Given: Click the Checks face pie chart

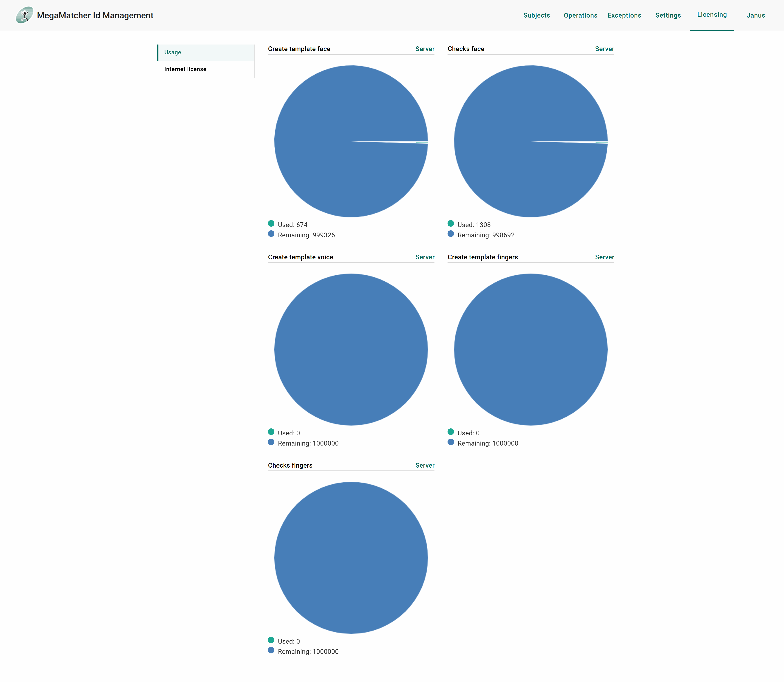Looking at the screenshot, I should 531,141.
